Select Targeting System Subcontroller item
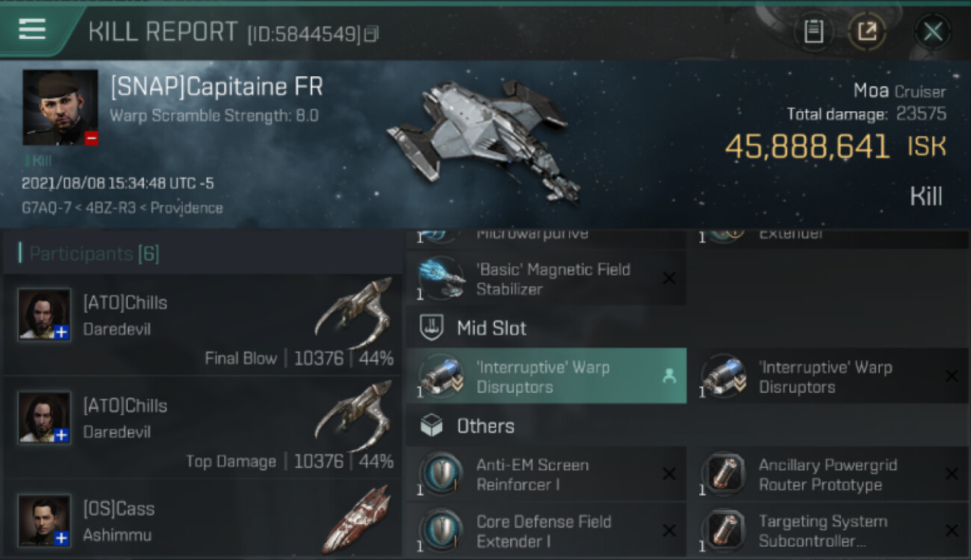The height and width of the screenshot is (560, 971). coord(822,531)
